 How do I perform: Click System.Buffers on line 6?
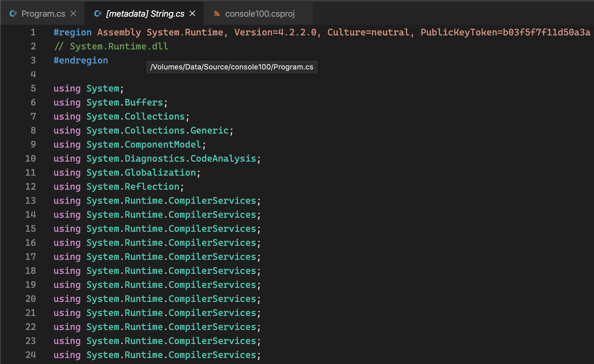pos(125,102)
